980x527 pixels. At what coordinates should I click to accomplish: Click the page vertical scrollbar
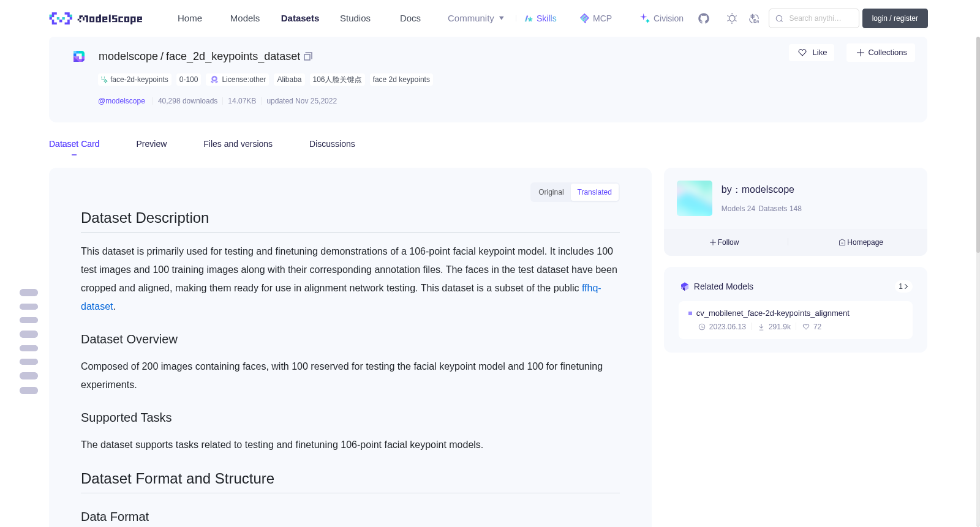pyautogui.click(x=978, y=144)
